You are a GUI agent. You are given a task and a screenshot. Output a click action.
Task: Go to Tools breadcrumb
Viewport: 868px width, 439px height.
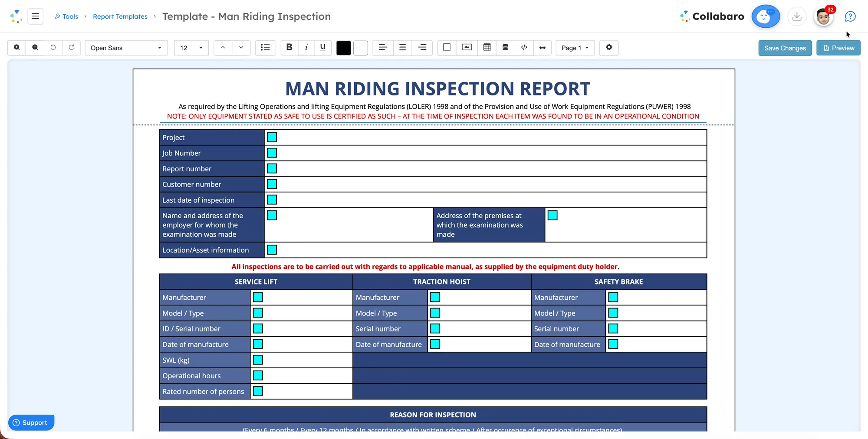66,16
